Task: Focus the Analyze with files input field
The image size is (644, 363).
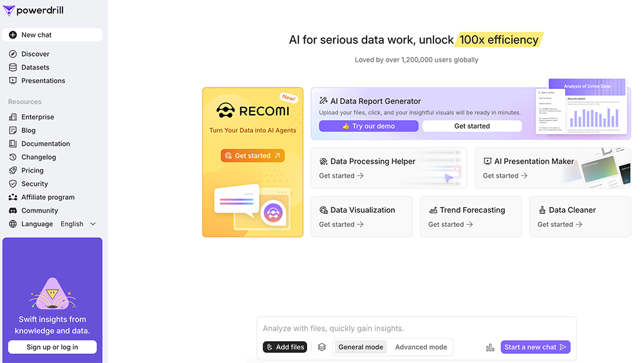Action: click(417, 328)
